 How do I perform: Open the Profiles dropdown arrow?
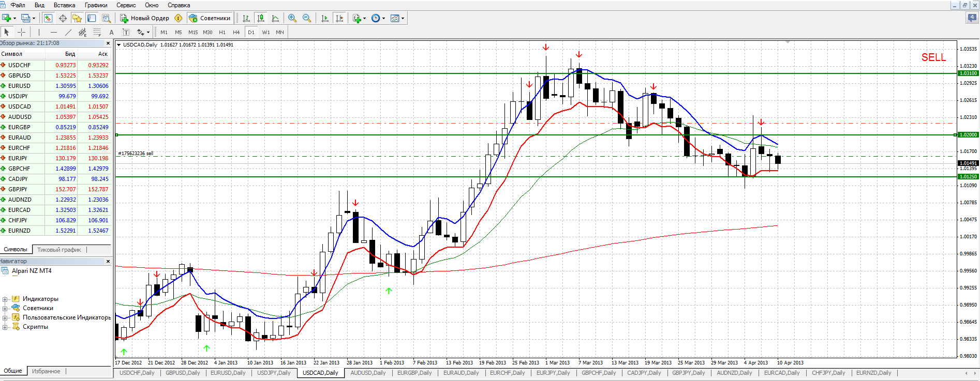click(x=34, y=18)
